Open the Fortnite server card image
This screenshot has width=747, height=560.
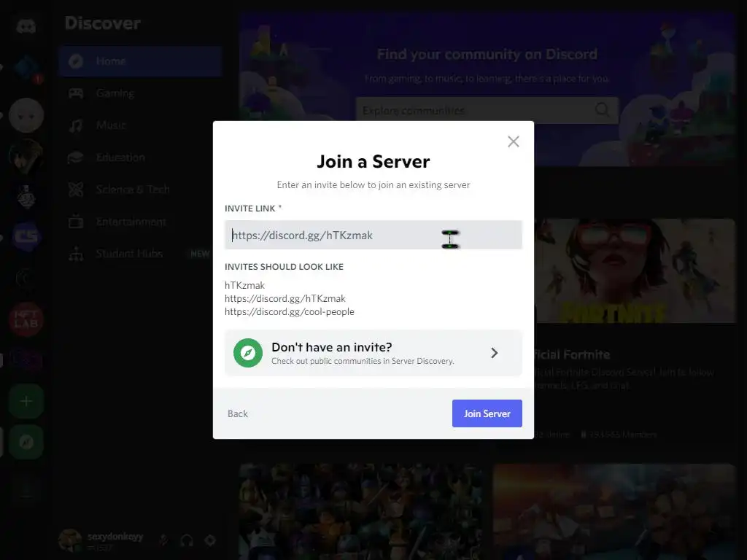click(635, 271)
